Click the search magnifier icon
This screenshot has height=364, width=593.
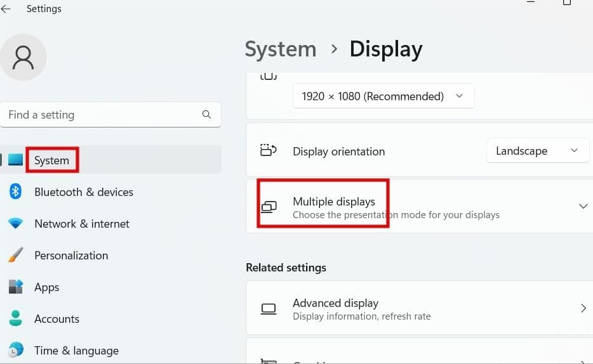[x=206, y=114]
